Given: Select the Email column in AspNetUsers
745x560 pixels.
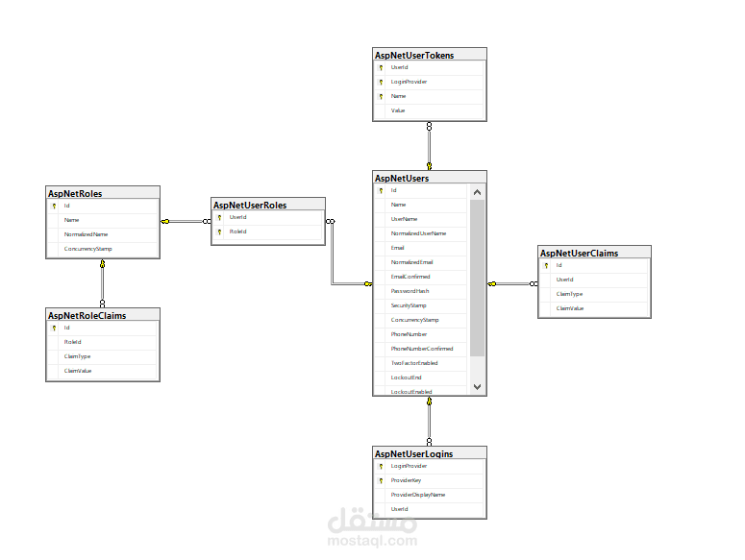Looking at the screenshot, I should coord(421,248).
